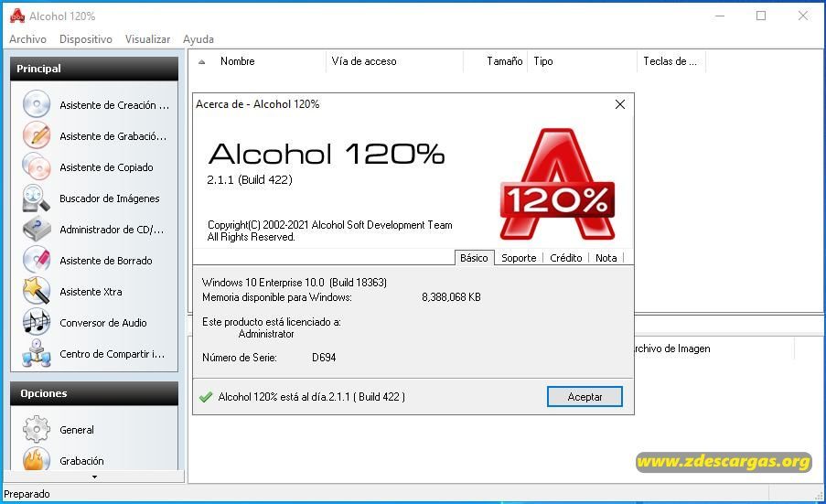Click the Conversor de Audio label

coord(103,322)
